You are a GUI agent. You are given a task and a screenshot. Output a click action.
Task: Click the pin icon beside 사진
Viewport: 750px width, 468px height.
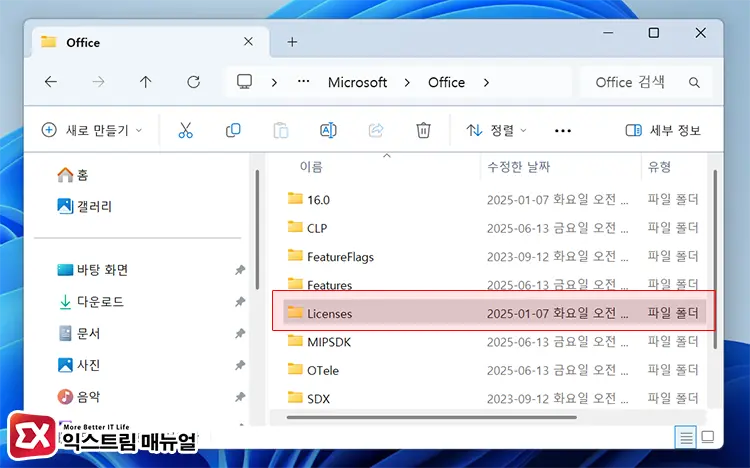pyautogui.click(x=240, y=366)
